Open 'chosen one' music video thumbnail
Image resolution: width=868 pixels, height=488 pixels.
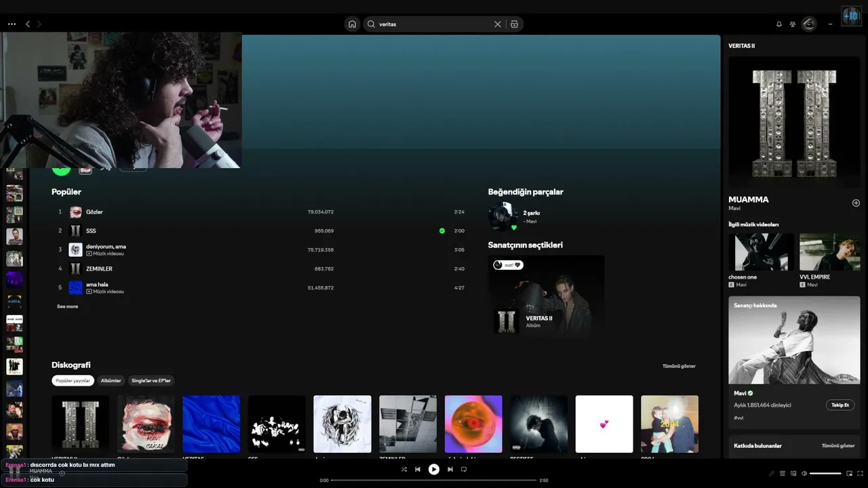pyautogui.click(x=762, y=252)
